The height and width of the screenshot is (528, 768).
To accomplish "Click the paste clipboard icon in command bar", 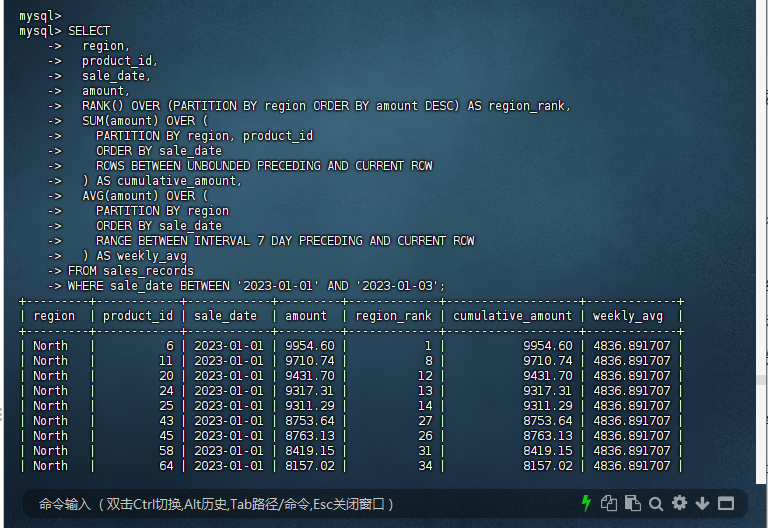I will [x=633, y=503].
